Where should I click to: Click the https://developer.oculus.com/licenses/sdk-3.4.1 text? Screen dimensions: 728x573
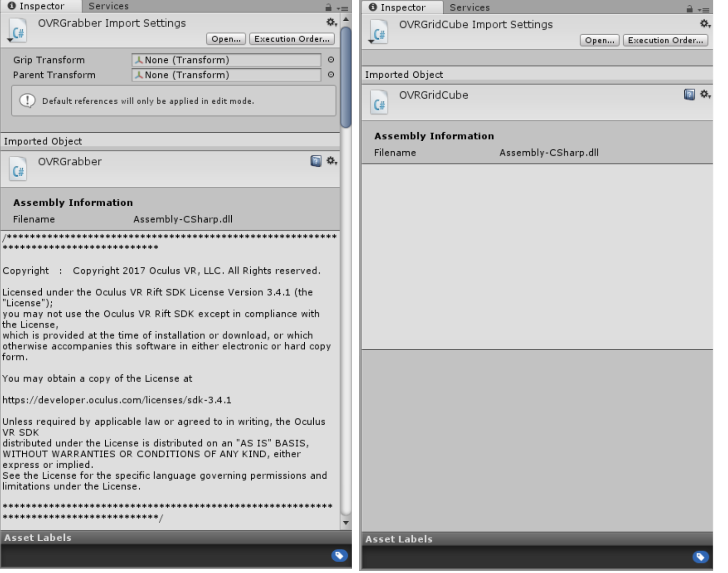click(x=117, y=400)
